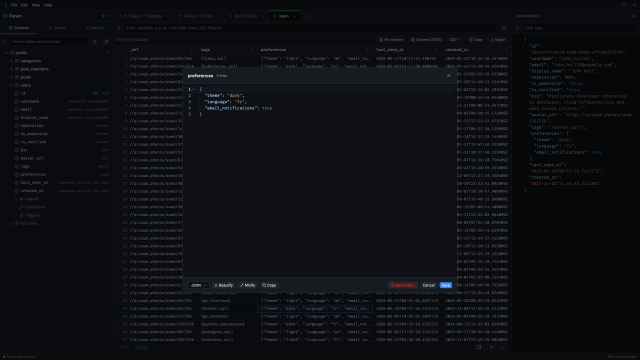Open the View menu
Image resolution: width=640 pixels, height=360 pixels.
36,5
